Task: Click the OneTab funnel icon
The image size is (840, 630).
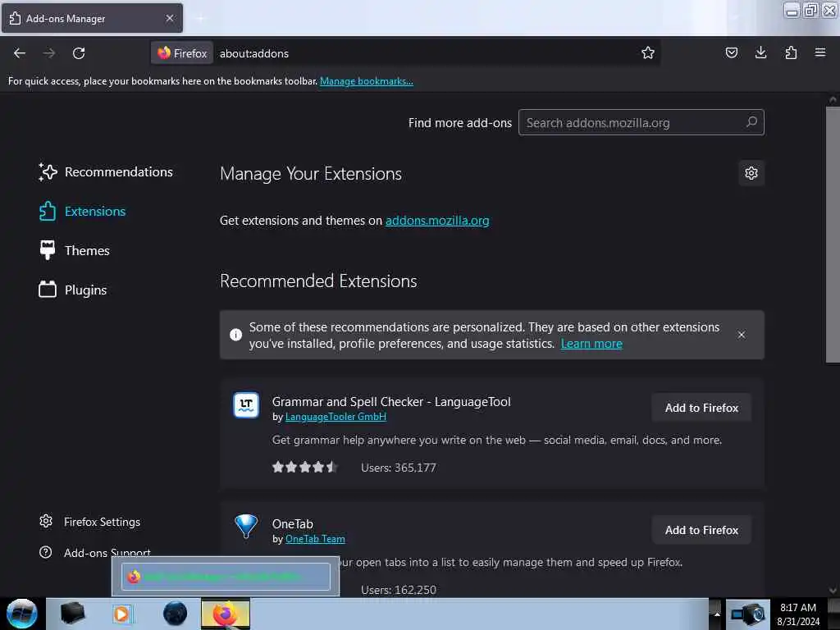Action: click(x=246, y=526)
